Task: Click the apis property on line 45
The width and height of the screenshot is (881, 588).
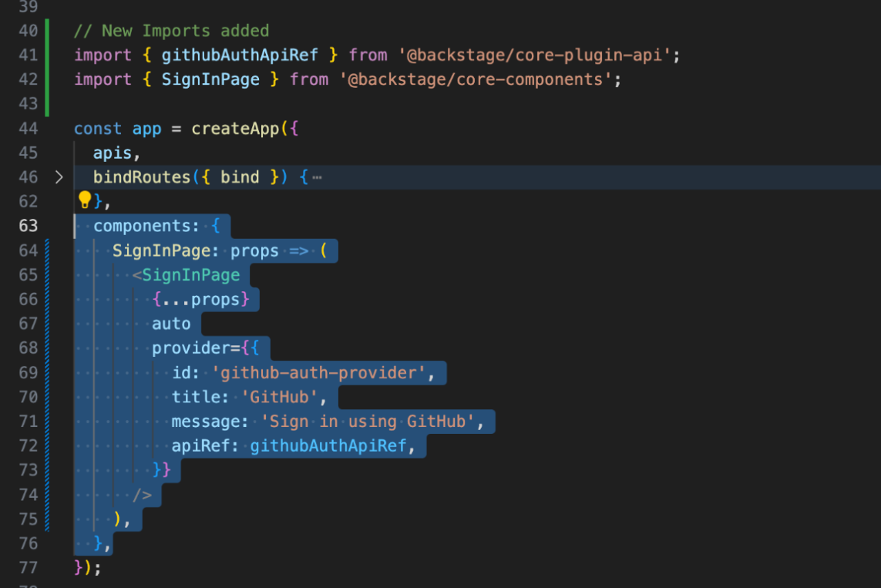Action: click(107, 153)
